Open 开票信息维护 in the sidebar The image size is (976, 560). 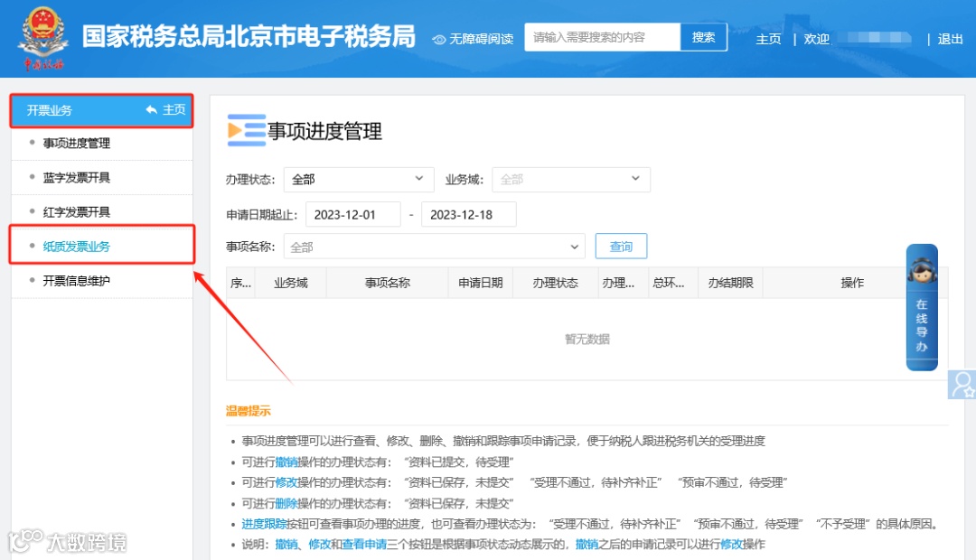coord(77,281)
